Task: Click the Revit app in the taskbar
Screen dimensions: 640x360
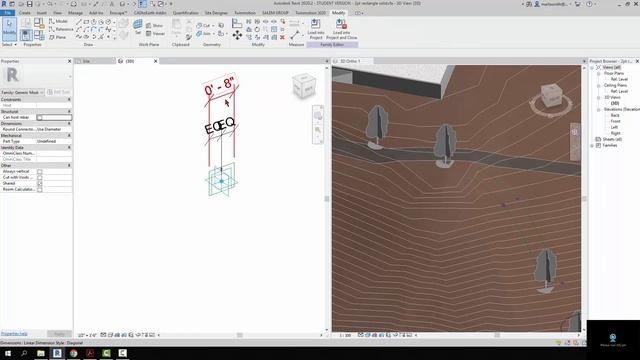Action: pyautogui.click(x=57, y=353)
